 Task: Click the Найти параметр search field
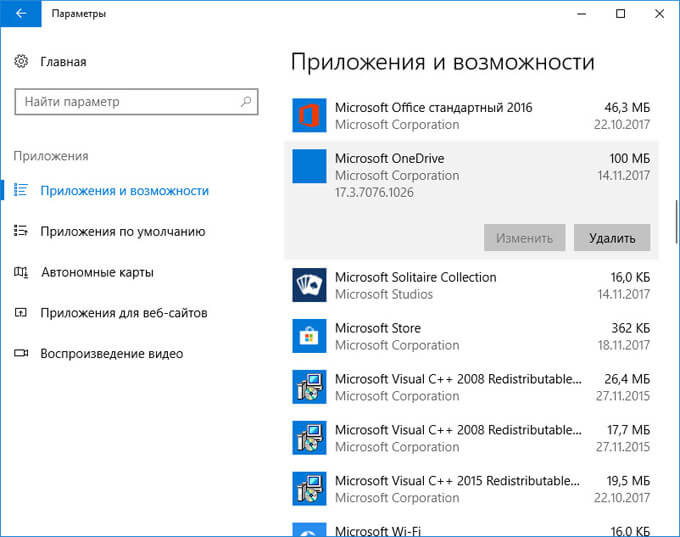(x=125, y=102)
